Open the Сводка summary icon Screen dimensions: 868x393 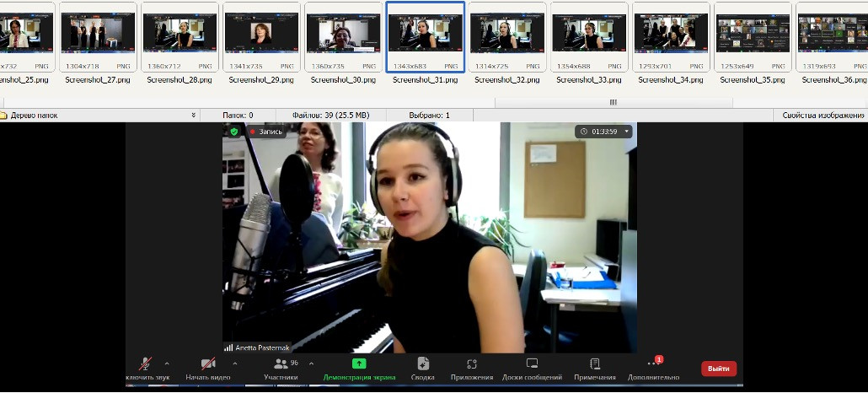pyautogui.click(x=423, y=363)
